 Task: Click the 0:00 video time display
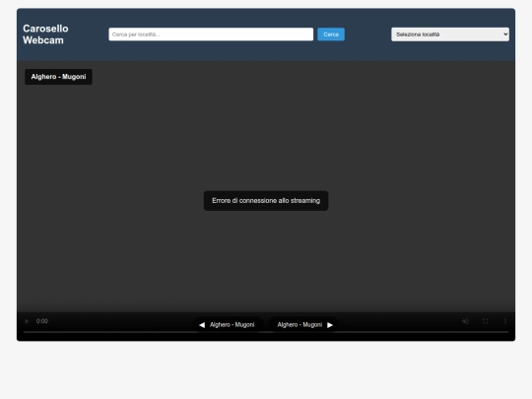pos(42,321)
